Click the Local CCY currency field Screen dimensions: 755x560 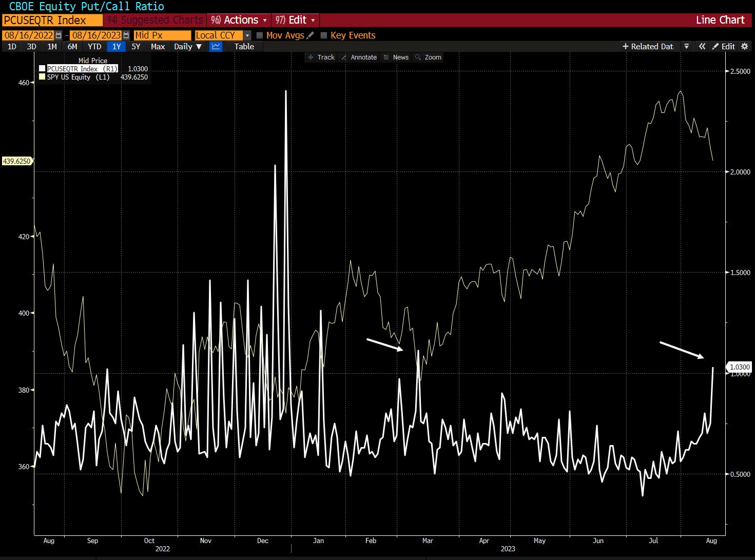click(x=219, y=35)
